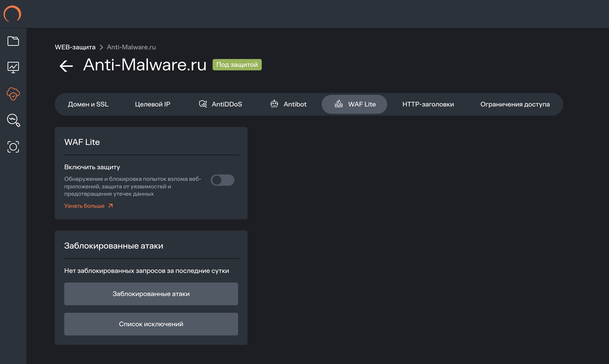Screen dimensions: 609x364
Task: Enable the WAF Lite protection toggle
Action: 222,180
